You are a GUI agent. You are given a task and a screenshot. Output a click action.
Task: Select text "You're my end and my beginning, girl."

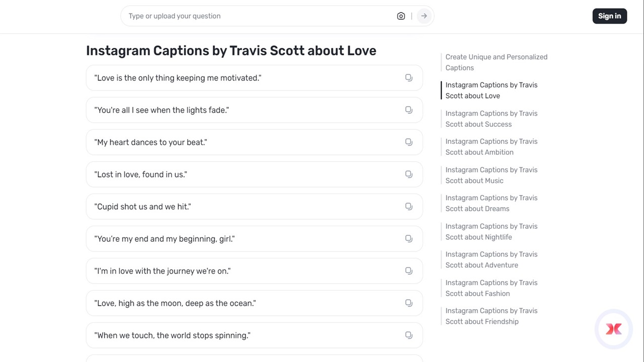165,239
